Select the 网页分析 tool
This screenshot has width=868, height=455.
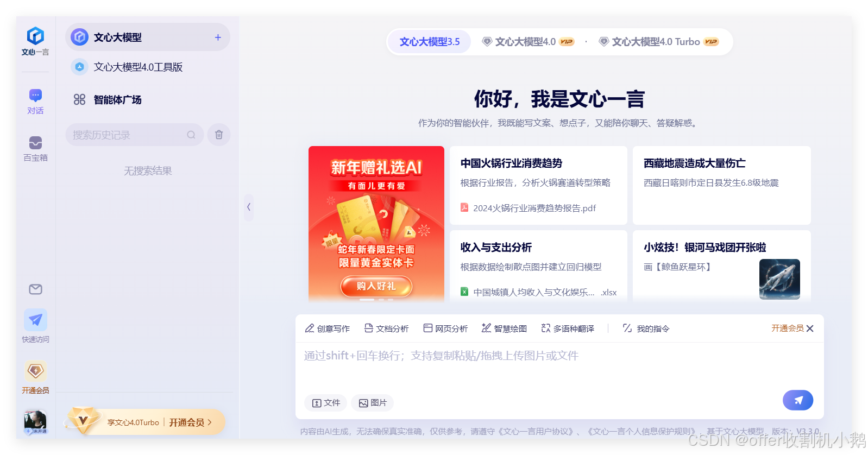click(x=445, y=328)
